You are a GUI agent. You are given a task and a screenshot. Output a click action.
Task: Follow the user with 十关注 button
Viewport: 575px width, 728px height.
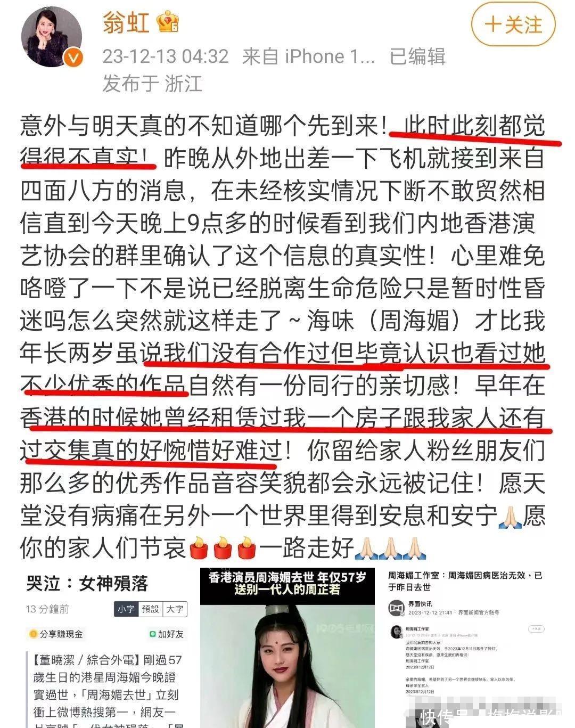[513, 24]
